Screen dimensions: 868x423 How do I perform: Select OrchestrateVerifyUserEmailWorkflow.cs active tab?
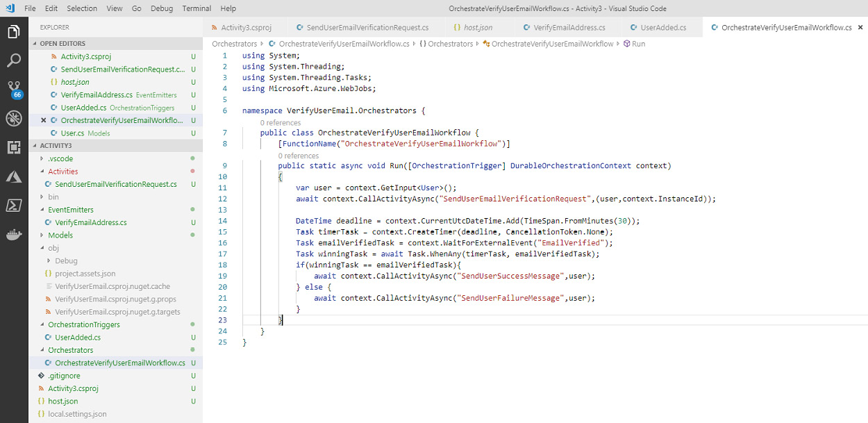[x=785, y=28]
